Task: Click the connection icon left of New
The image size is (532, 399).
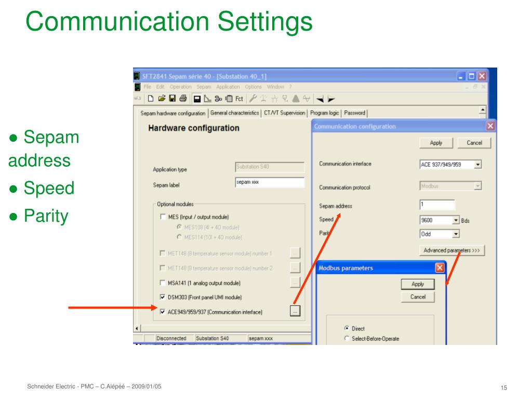Action: pyautogui.click(x=137, y=98)
